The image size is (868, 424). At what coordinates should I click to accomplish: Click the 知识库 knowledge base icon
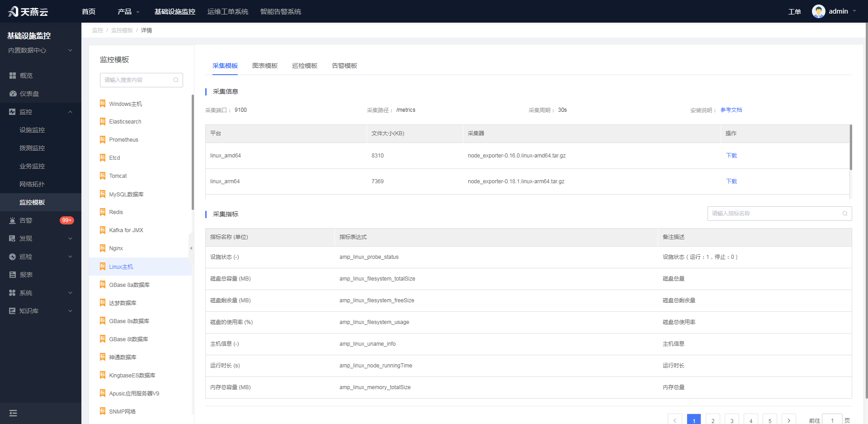pos(12,311)
